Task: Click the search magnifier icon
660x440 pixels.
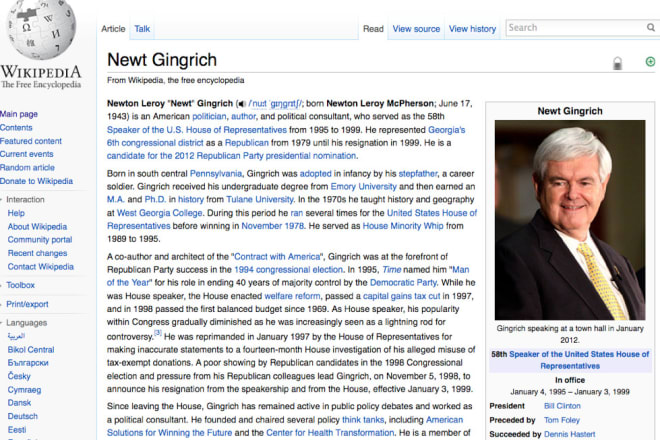Action: (651, 28)
